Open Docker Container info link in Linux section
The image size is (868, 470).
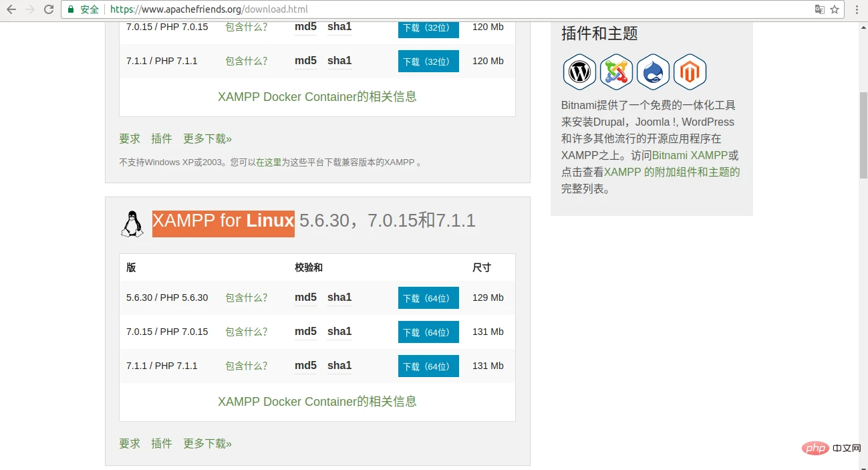[317, 402]
